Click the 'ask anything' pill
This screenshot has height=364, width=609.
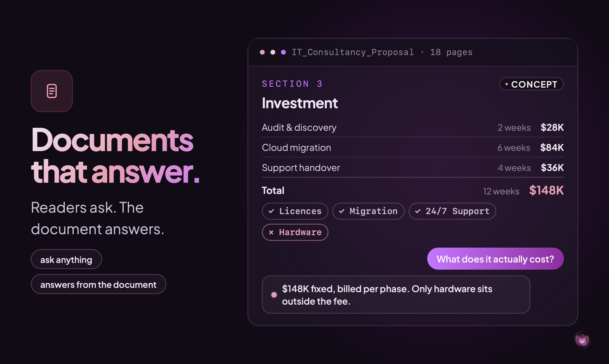[66, 259]
